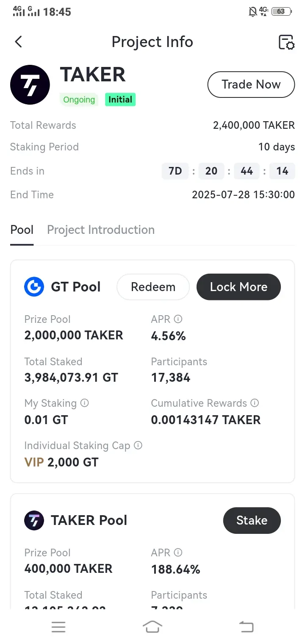Tap the GT Pool coin icon
Viewport: 305px width, 644px height.
(x=34, y=287)
